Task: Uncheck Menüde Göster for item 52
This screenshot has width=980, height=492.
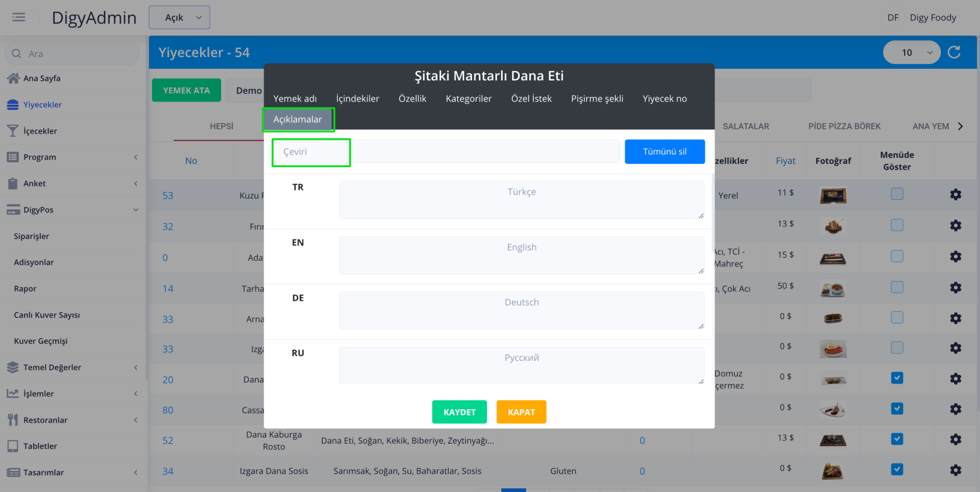Action: tap(897, 439)
